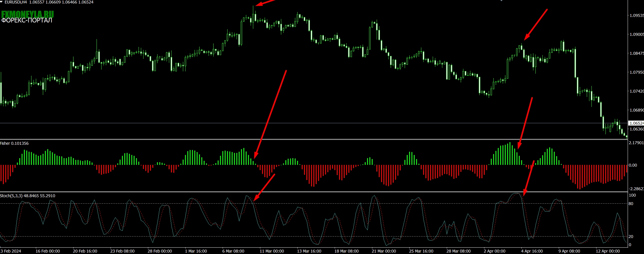Click the Stochastic 80 level label

coord(631,204)
